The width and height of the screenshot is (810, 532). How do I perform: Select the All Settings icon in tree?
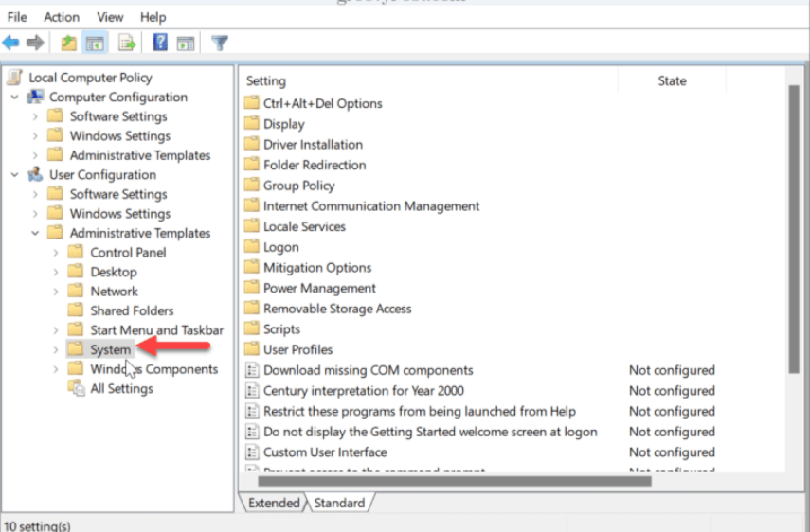(x=77, y=389)
